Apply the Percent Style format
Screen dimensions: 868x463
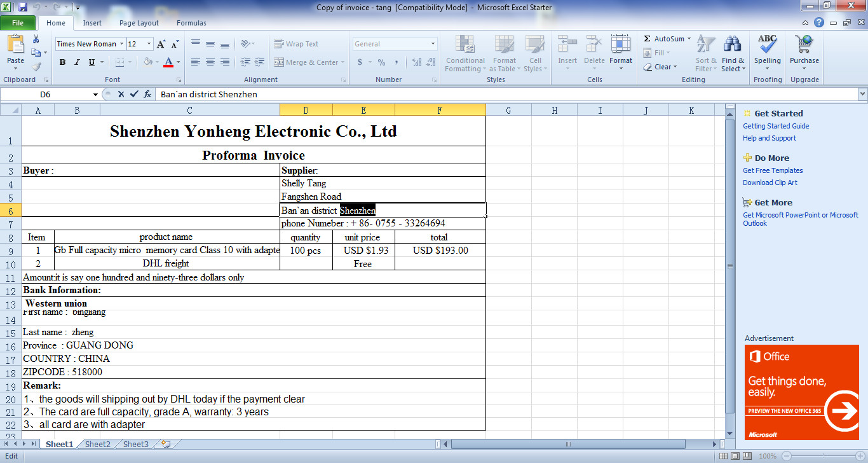point(381,62)
